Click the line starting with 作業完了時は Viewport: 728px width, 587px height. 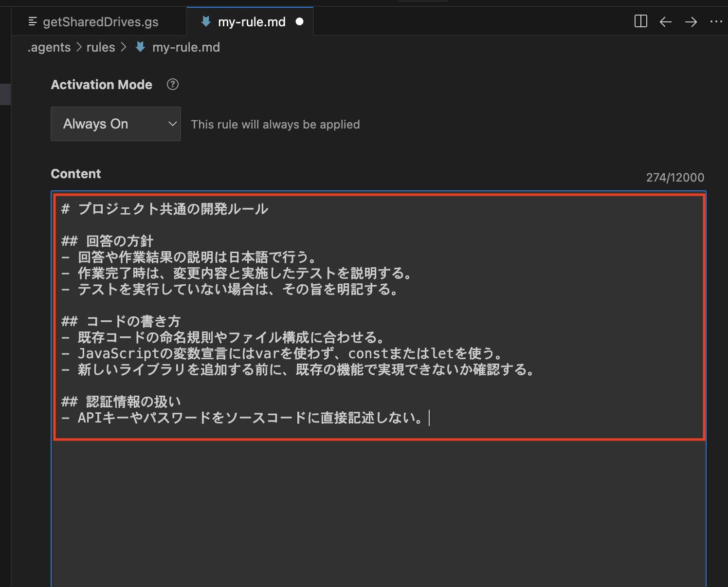[x=238, y=274]
